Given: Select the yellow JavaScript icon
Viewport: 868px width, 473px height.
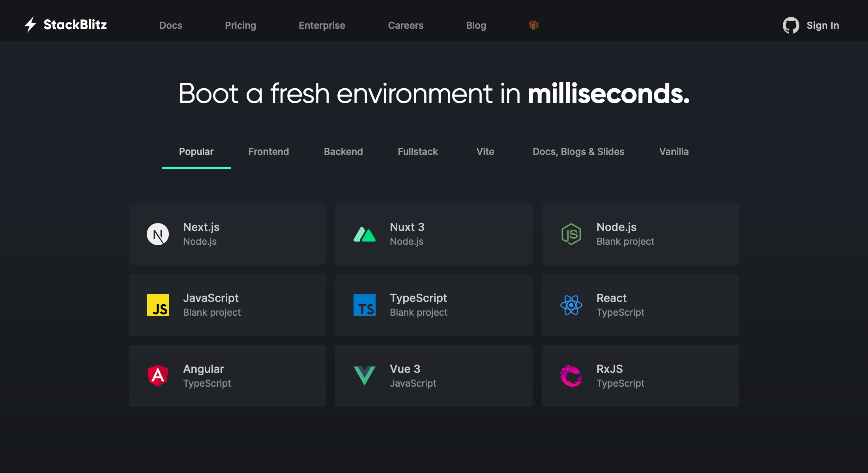Looking at the screenshot, I should click(x=158, y=305).
